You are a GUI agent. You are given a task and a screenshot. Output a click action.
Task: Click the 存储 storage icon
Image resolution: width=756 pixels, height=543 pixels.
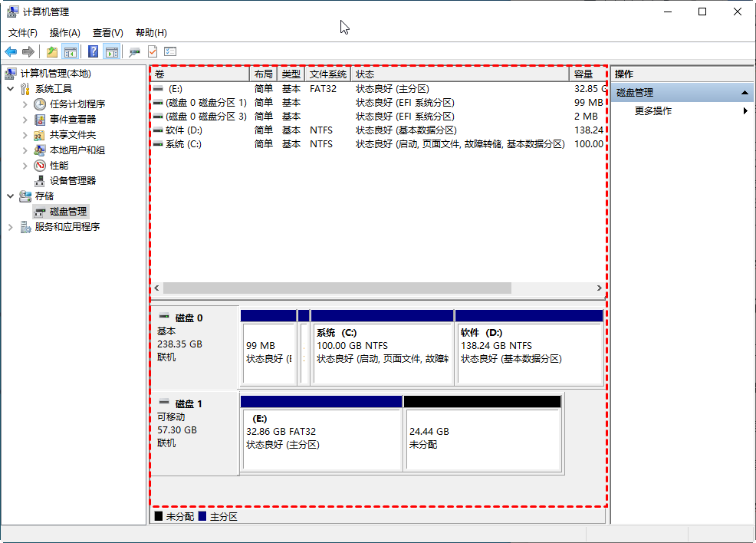[x=25, y=196]
